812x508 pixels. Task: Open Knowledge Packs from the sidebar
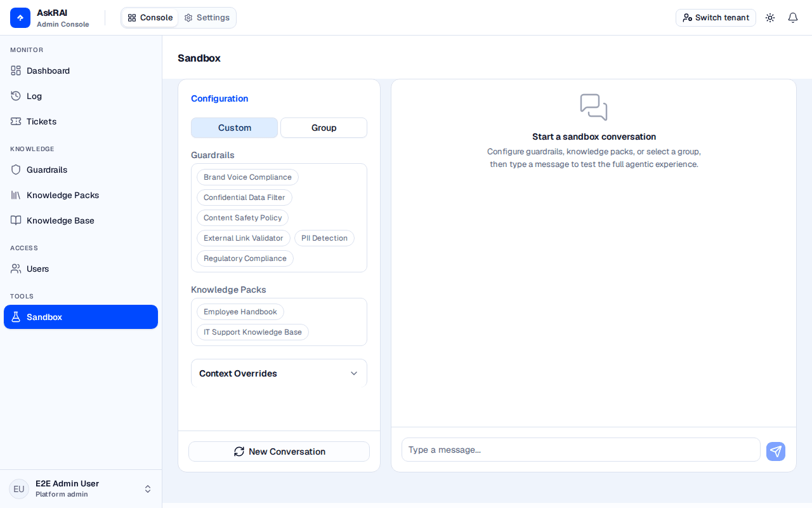[81, 195]
